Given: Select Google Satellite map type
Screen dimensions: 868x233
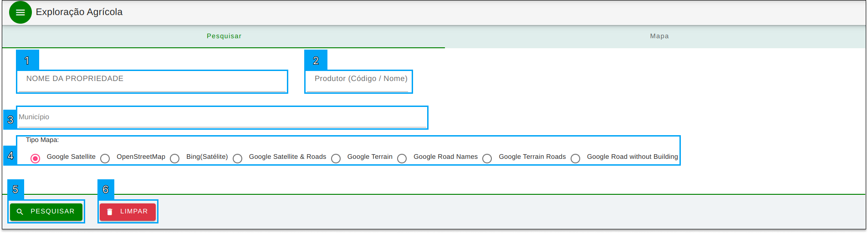Looking at the screenshot, I should pyautogui.click(x=36, y=158).
